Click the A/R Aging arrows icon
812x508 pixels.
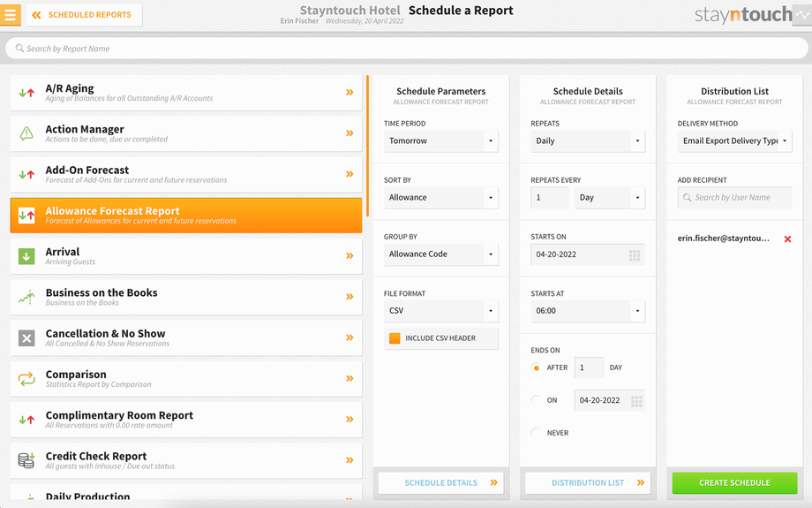(x=26, y=94)
